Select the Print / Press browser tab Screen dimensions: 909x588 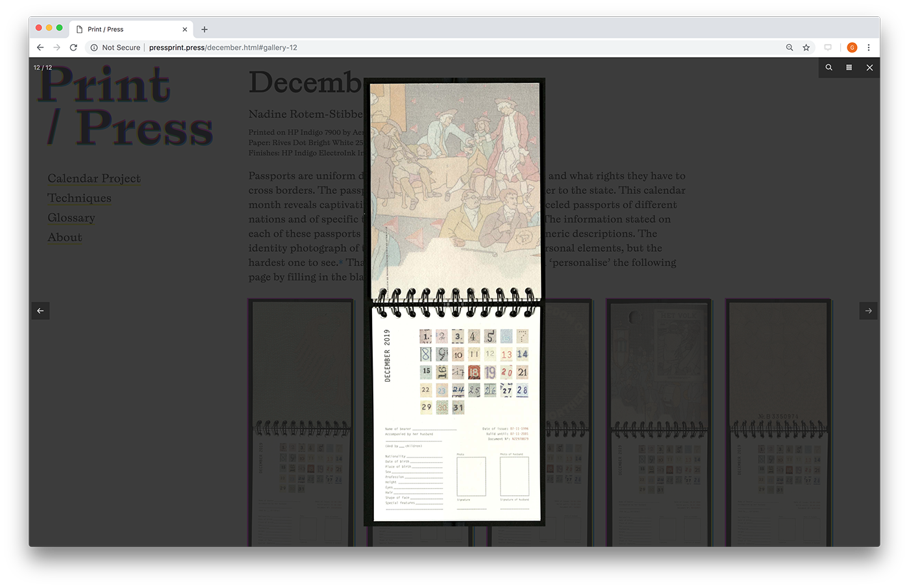(132, 29)
